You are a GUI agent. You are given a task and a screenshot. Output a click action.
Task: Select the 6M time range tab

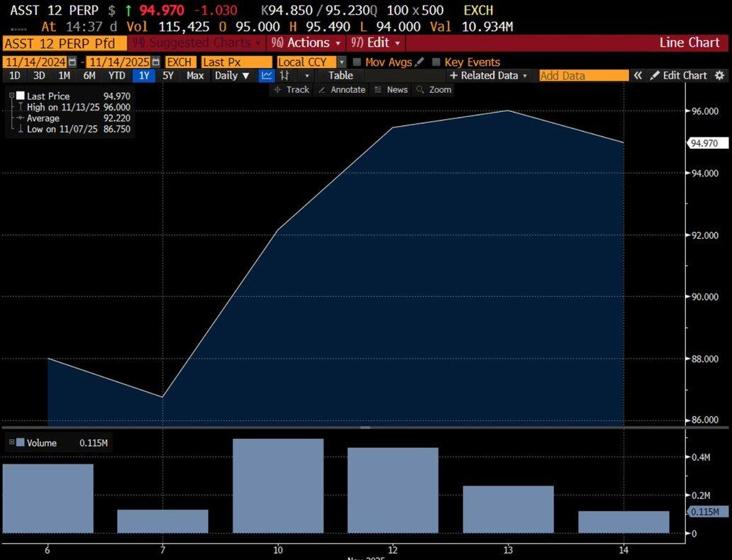[89, 75]
